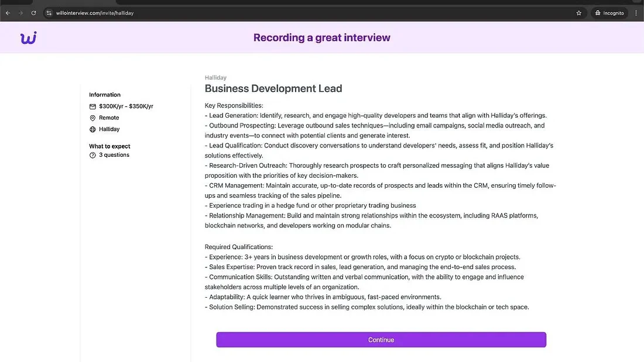644x362 pixels.
Task: Click the Willo logo
Action: point(29,38)
